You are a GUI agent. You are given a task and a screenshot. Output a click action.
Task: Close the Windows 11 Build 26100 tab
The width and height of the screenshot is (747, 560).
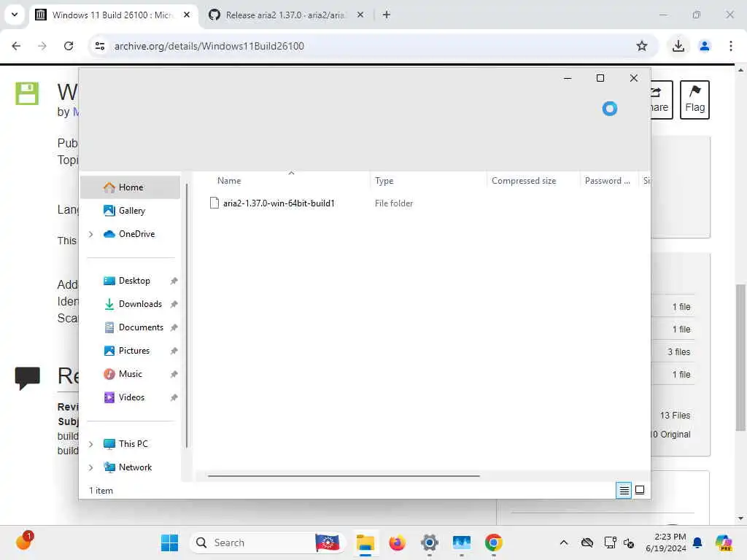coord(187,15)
